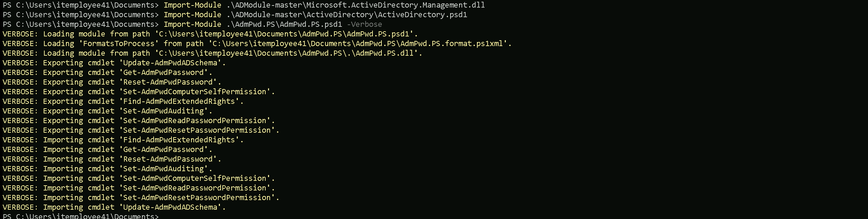Click Exporting cmdlet 'Update-AdmPwdADSchema' line
Viewport: 868px width, 219px height.
[114, 63]
